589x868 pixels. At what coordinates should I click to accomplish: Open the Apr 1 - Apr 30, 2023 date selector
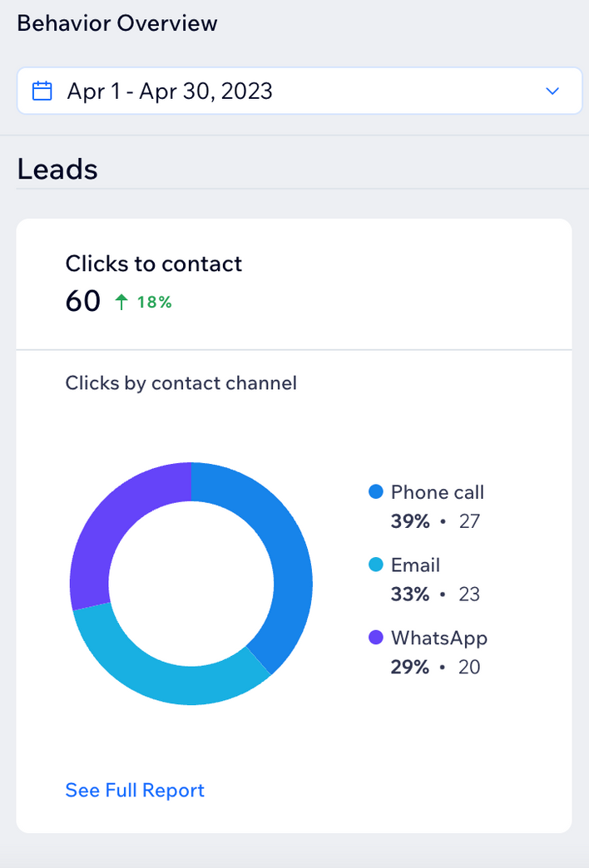(x=170, y=91)
